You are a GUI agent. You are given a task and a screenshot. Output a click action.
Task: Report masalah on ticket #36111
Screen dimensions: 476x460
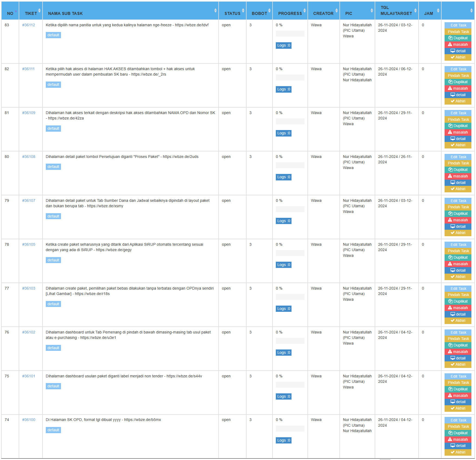458,88
